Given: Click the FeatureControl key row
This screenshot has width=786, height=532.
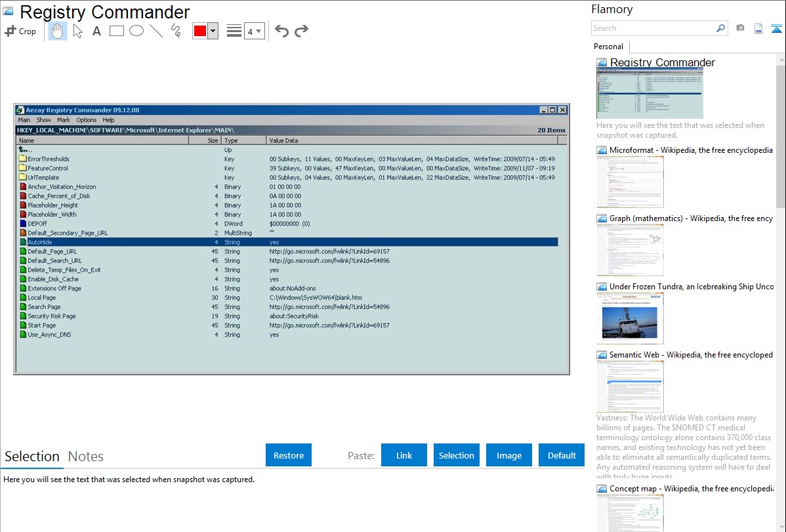Looking at the screenshot, I should (x=287, y=169).
